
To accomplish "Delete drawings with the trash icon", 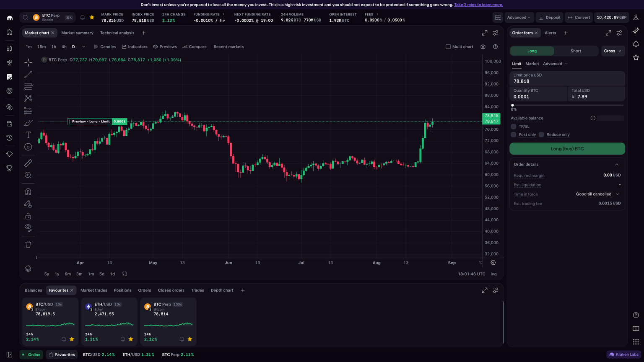I will click(28, 244).
